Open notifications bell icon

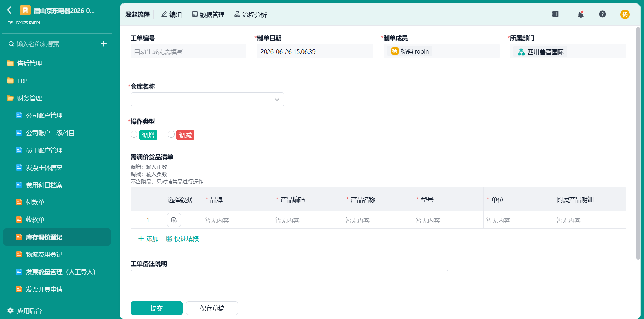click(x=581, y=14)
